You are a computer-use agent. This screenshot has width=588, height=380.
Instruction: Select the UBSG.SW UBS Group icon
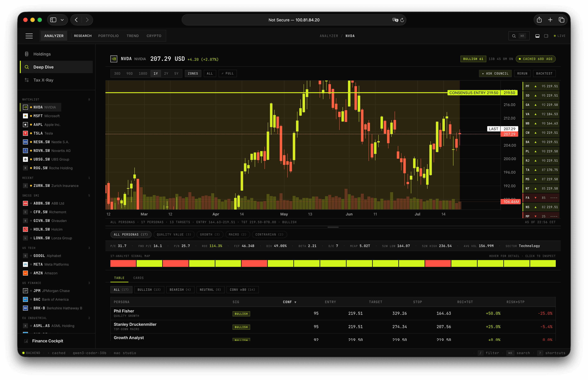(25, 159)
